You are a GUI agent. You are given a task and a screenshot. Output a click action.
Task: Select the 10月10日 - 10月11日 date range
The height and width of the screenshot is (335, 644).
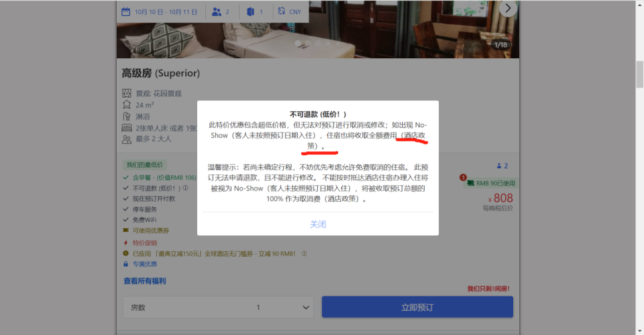click(x=166, y=12)
